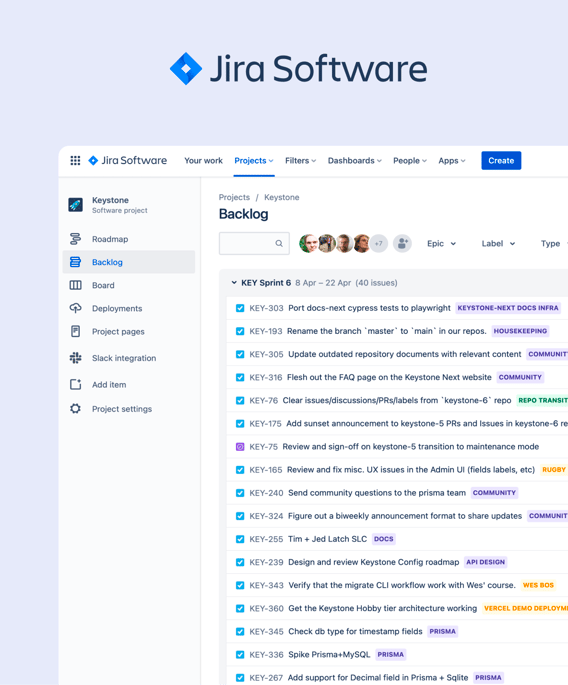Screen dimensions: 568x685
Task: Filter by the third assignee avatar
Action: point(345,243)
